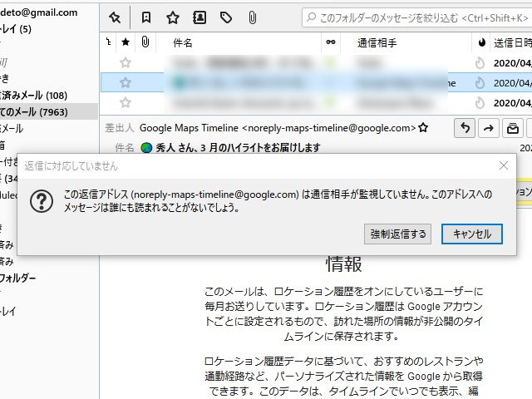Click 強制返信する button in dialog
This screenshot has height=399, width=532.
397,234
